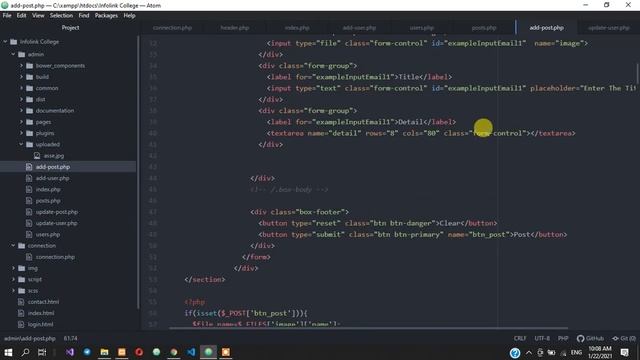Screen dimensions: 640x360
Task: Switch to the update-user.php editor tab
Action: coord(609,28)
